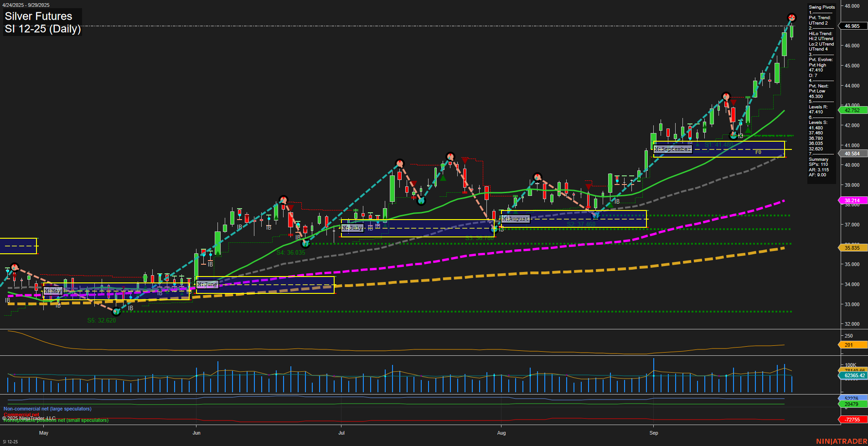Click the Silver Futures chart title
Screen dimensions: 868x446
pyautogui.click(x=38, y=16)
